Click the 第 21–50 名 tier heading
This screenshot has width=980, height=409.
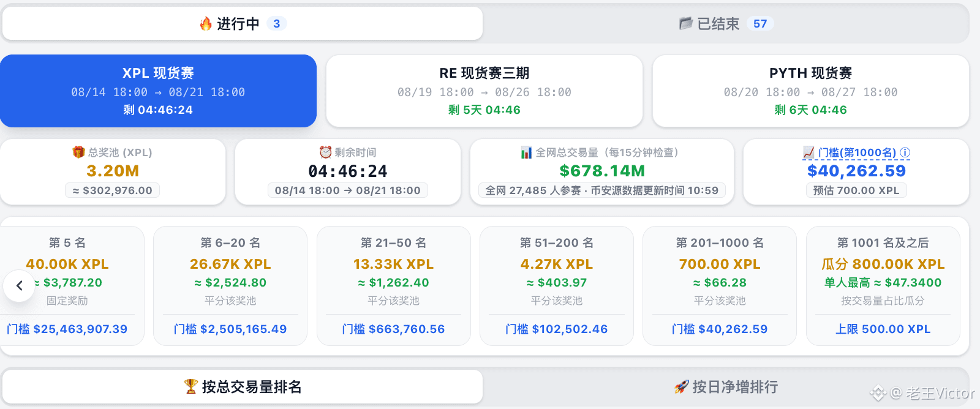(x=394, y=242)
